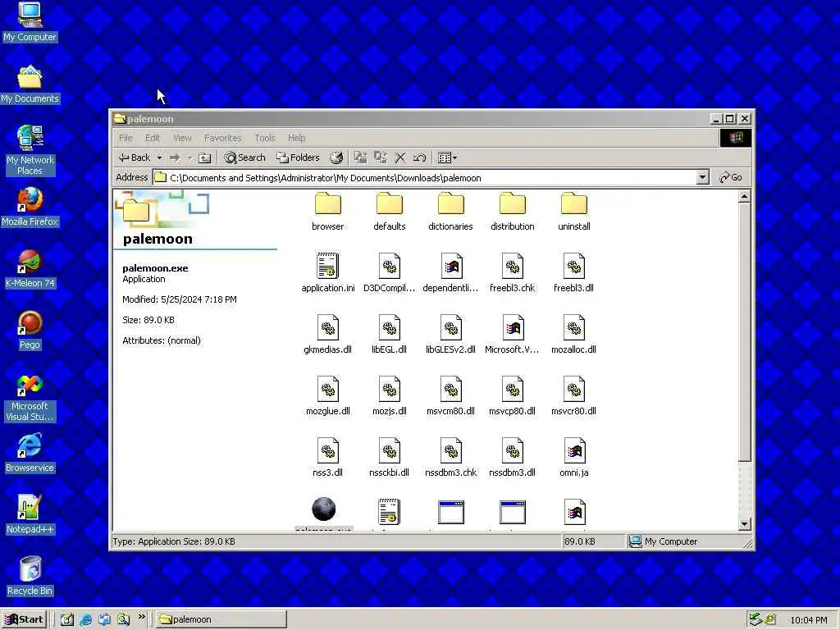The image size is (840, 630).
Task: Click the Address path input field
Action: pos(426,177)
